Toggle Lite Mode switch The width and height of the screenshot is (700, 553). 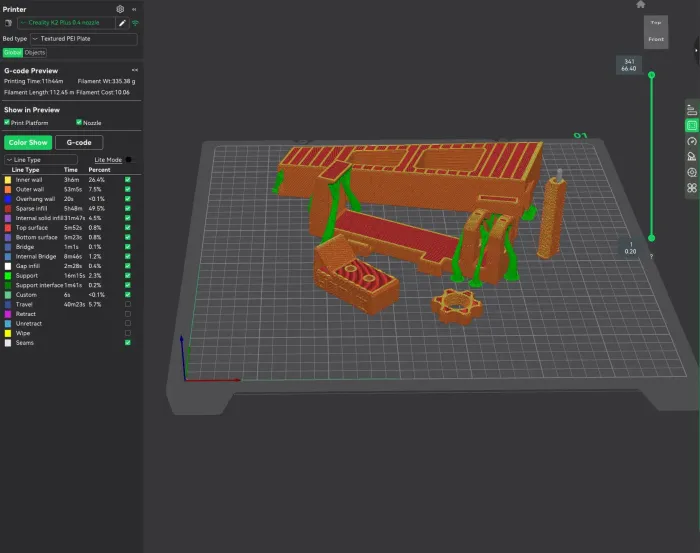click(129, 159)
